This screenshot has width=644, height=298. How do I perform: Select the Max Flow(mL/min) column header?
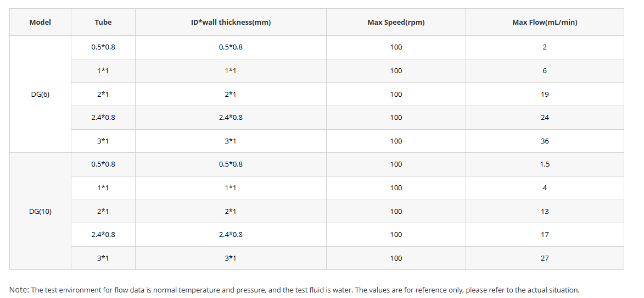pos(545,23)
